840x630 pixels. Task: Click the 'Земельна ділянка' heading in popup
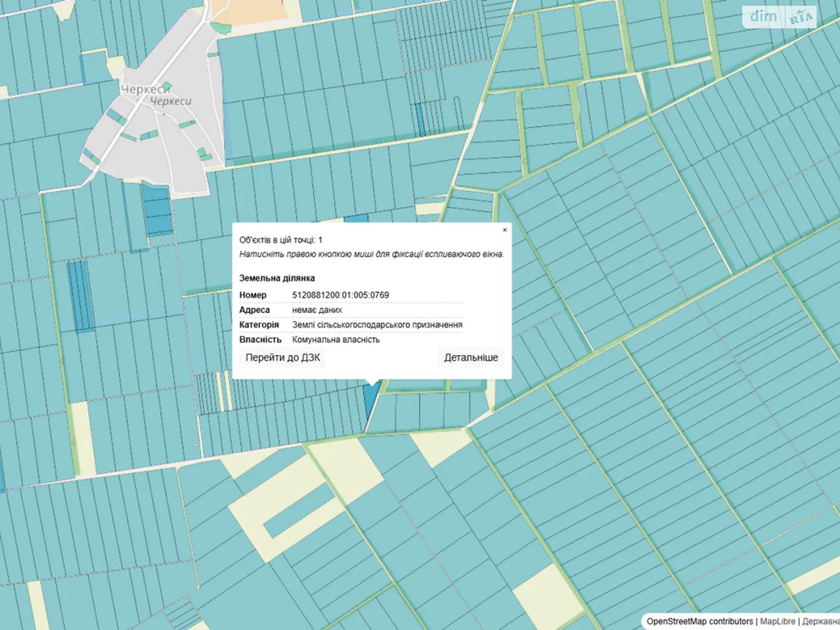click(277, 278)
